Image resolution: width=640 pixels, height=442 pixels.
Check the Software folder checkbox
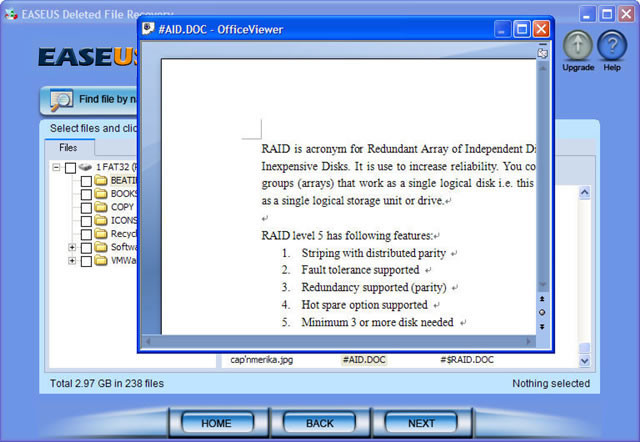86,248
